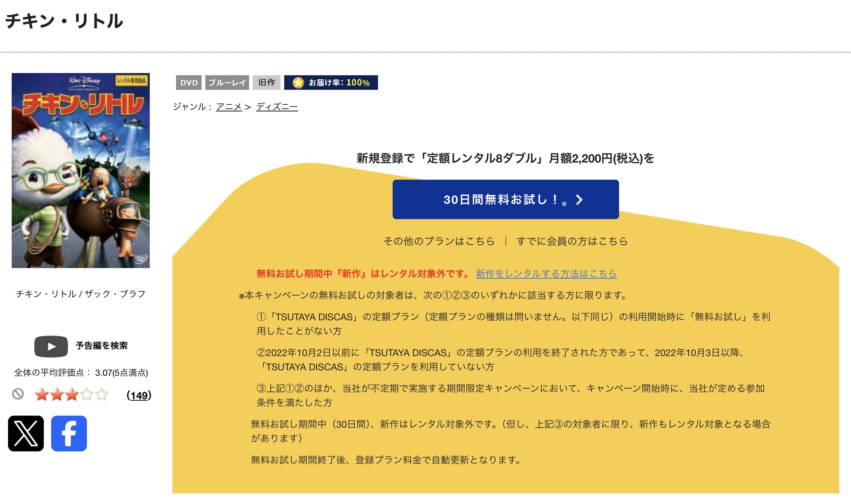Screen dimensions: 851x504
Task: Click the clear rating circle-slash icon
Action: point(18,394)
